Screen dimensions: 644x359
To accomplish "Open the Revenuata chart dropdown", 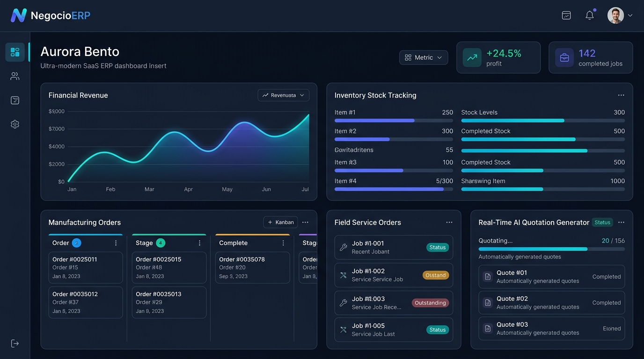I will [283, 95].
